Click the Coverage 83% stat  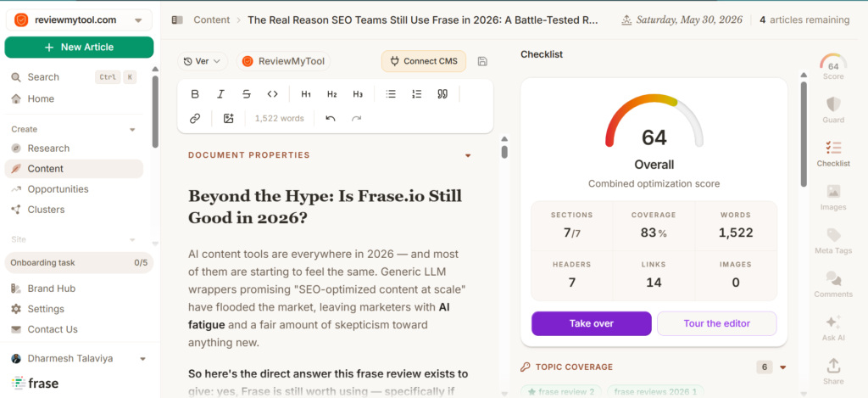654,226
